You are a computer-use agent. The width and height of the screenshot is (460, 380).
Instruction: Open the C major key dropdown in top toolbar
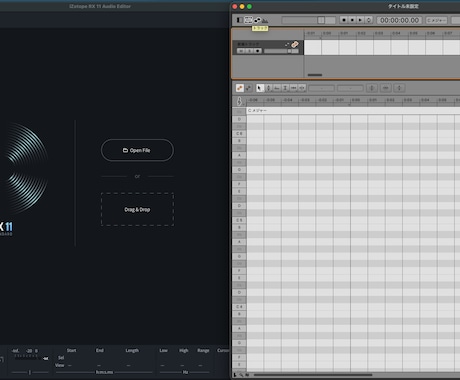coord(437,20)
